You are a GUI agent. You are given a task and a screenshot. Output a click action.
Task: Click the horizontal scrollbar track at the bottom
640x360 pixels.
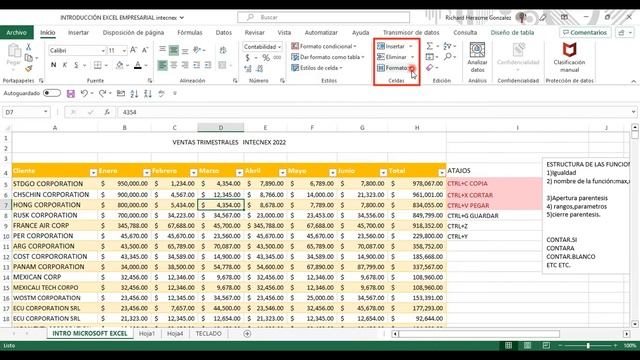510,334
